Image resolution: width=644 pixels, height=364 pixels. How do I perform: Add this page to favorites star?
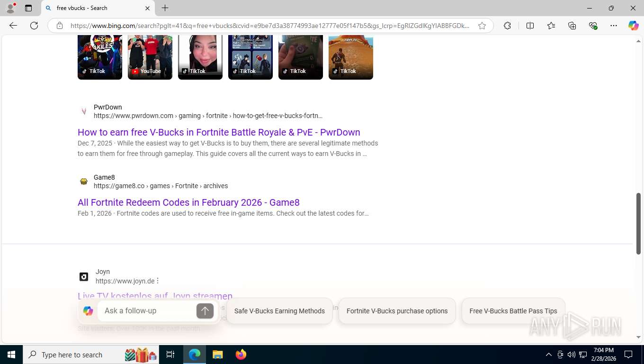click(x=482, y=26)
